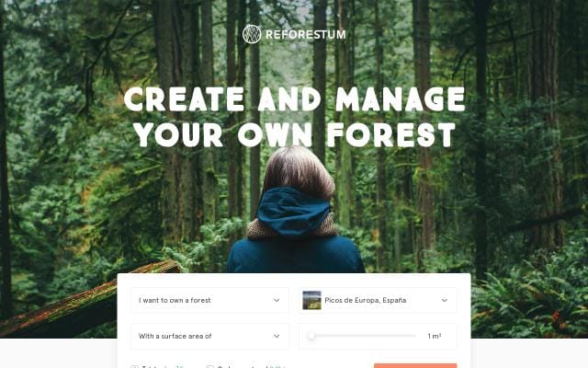Click the "Your Own Forest" heading line
This screenshot has width=588, height=368.
(294, 135)
